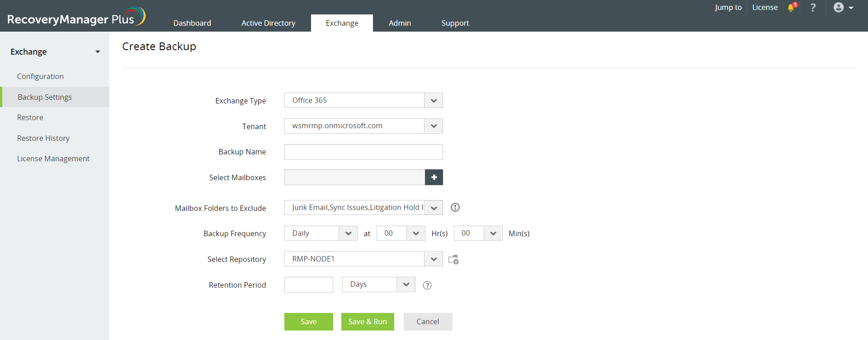868x340 pixels.
Task: Click info icon beside Mailbox Folders to Exclude
Action: (455, 207)
